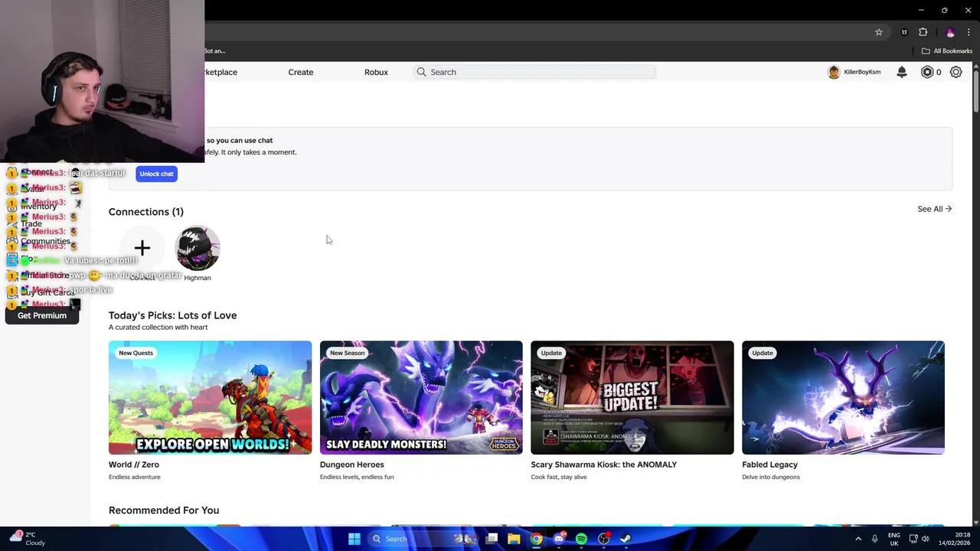Focus the Roblox Search field
Image resolution: width=980 pixels, height=551 pixels.
[x=534, y=72]
